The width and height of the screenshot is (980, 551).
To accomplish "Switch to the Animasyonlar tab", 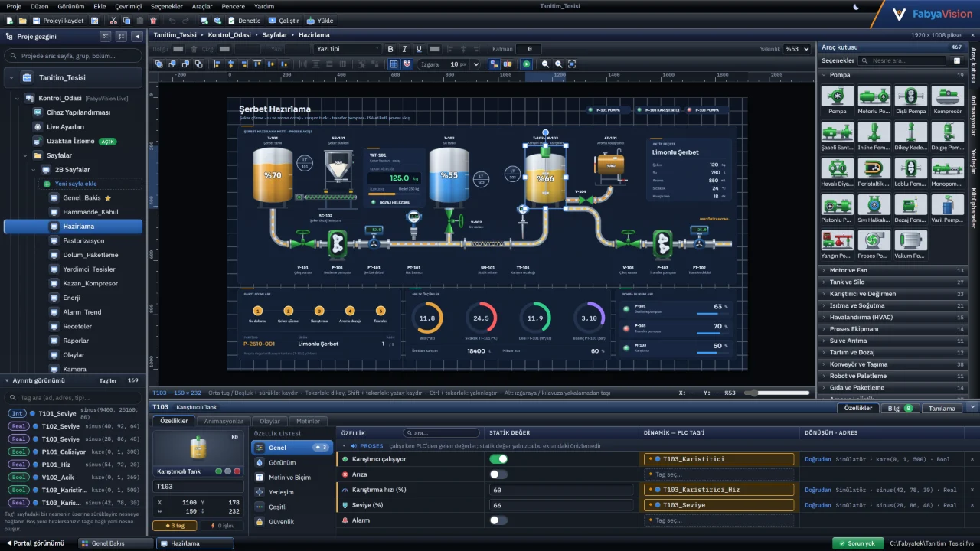I will tap(224, 421).
